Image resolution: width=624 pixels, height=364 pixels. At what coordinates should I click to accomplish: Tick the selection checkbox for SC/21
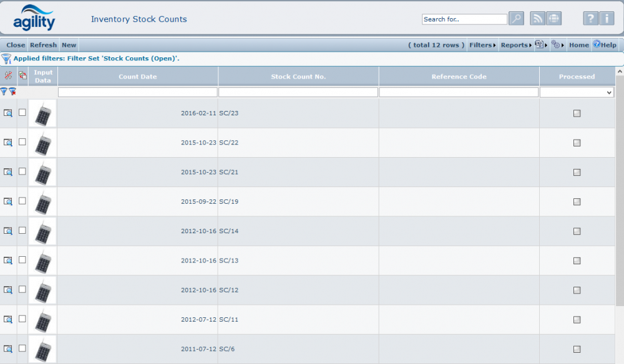tap(22, 171)
